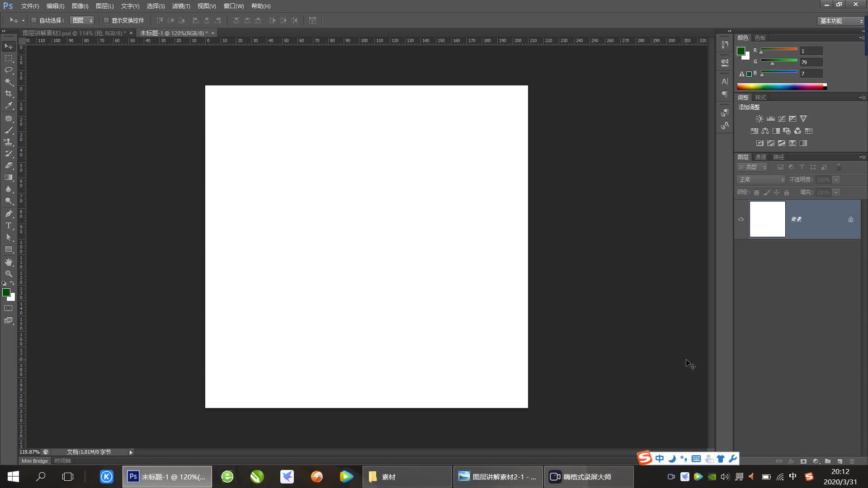Open the 滤镜(T) menu
The width and height of the screenshot is (868, 488).
tap(181, 6)
